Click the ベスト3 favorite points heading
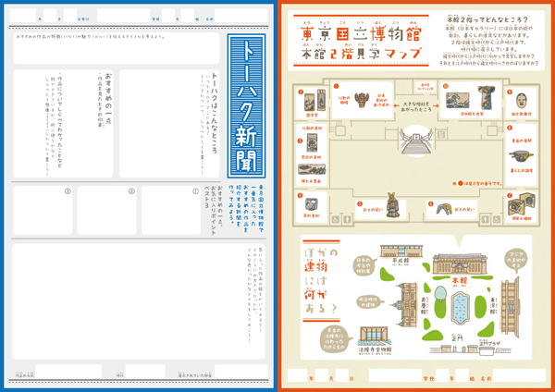This screenshot has width=555, height=392. tap(216, 211)
